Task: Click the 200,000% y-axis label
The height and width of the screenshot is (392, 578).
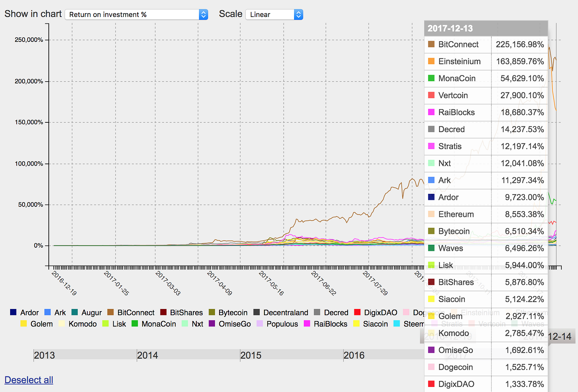Action: pos(29,81)
